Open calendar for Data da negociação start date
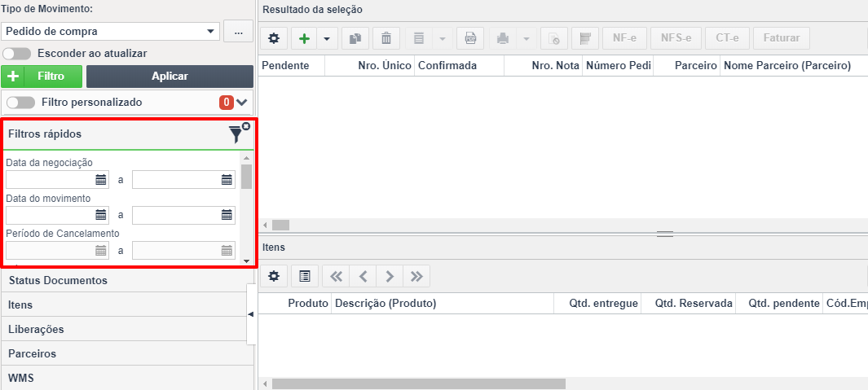868x390 pixels. 101,179
